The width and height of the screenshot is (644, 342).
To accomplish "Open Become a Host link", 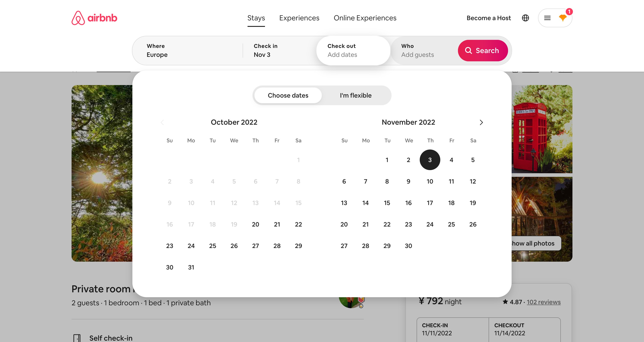I will (489, 18).
